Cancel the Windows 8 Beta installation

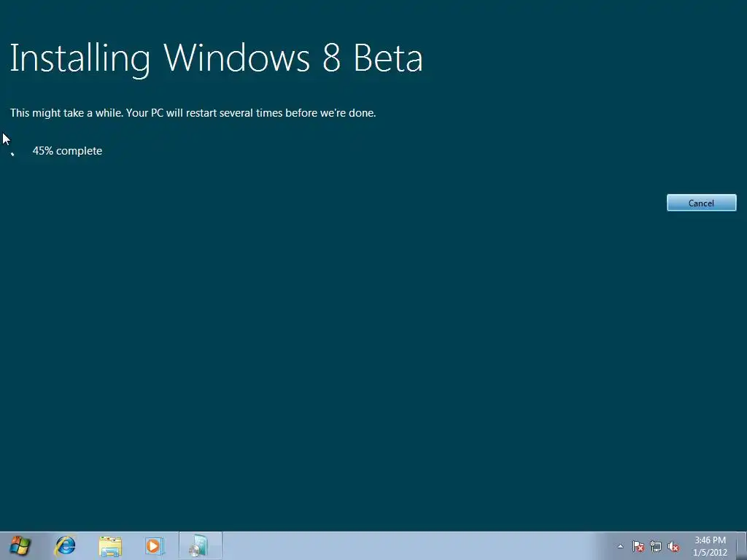tap(701, 203)
